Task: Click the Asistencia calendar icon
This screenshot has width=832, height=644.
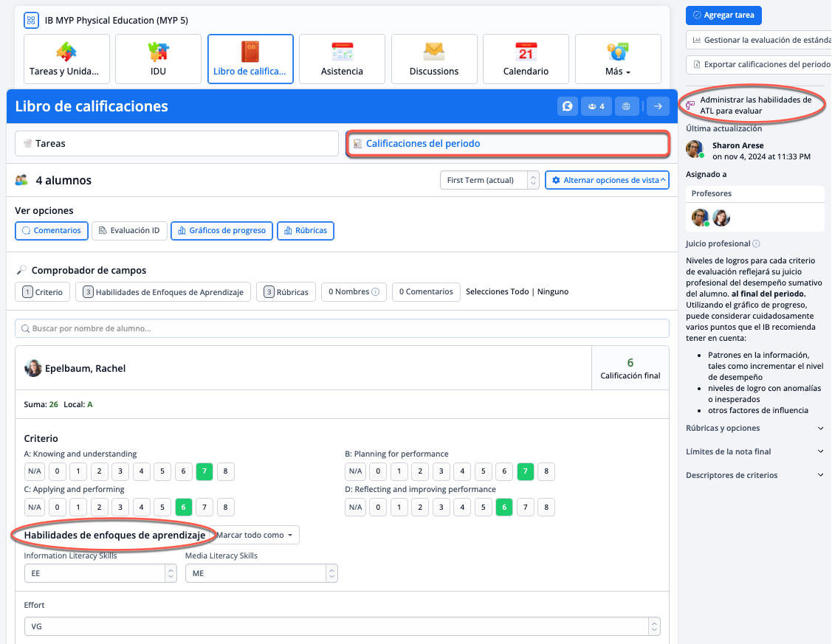Action: point(342,52)
